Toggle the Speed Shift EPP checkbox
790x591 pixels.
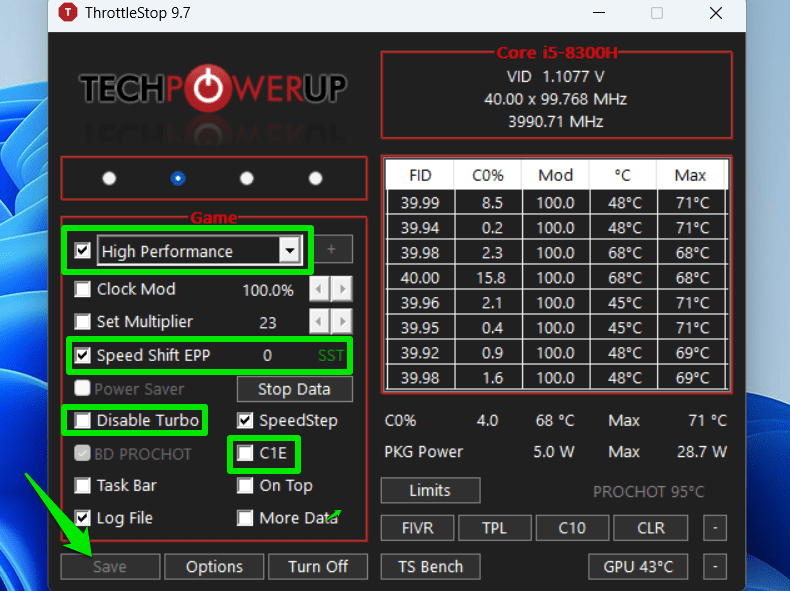(x=83, y=355)
